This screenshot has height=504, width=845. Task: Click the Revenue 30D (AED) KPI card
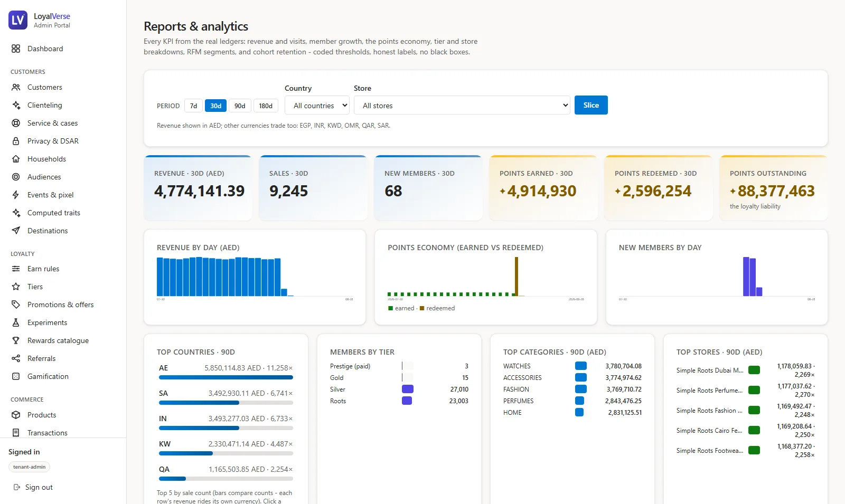click(x=198, y=188)
